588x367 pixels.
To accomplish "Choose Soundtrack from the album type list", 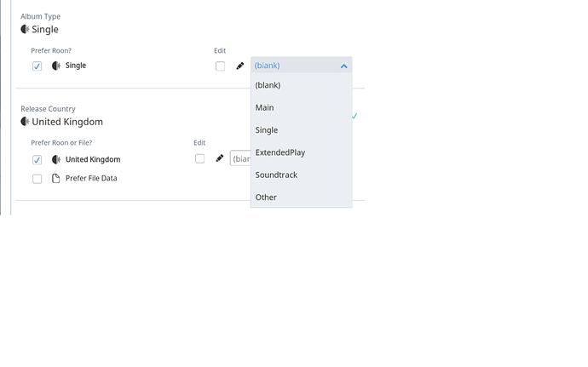I will (x=301, y=175).
